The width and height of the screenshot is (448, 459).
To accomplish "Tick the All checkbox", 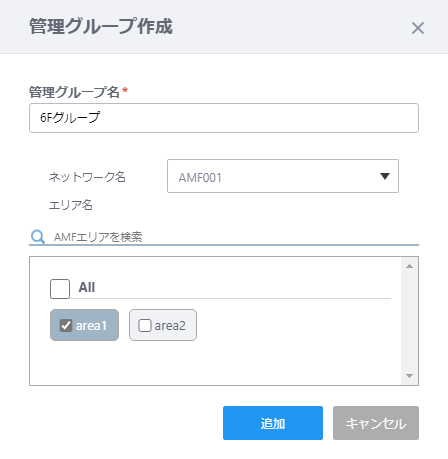I will click(x=60, y=289).
